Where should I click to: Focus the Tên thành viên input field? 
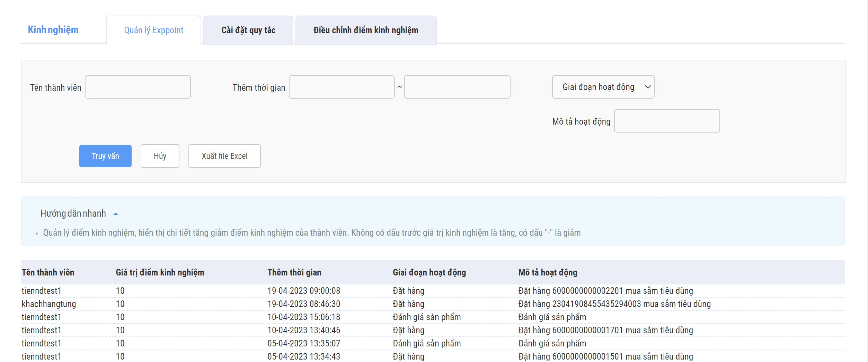point(138,87)
